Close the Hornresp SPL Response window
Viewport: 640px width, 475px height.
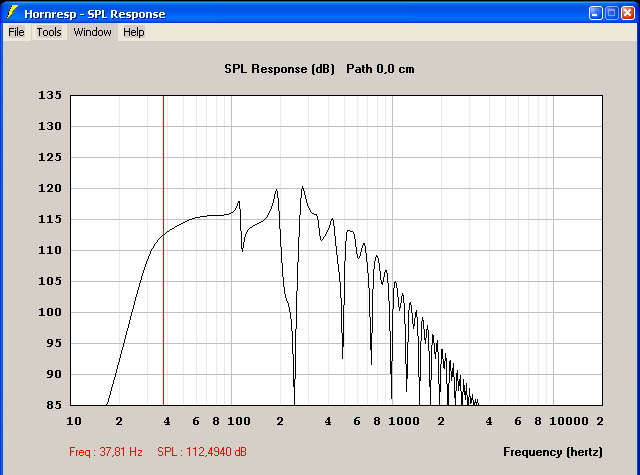[628, 13]
